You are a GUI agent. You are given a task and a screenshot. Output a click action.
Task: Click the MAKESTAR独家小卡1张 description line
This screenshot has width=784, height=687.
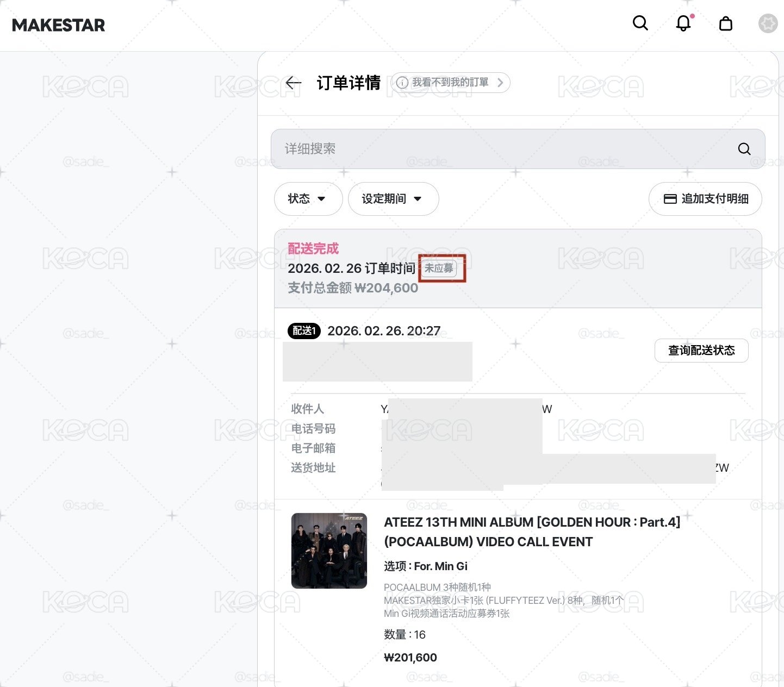(x=503, y=601)
